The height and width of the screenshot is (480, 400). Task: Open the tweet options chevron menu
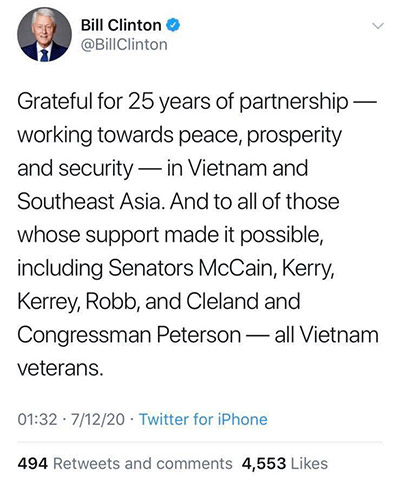click(378, 26)
